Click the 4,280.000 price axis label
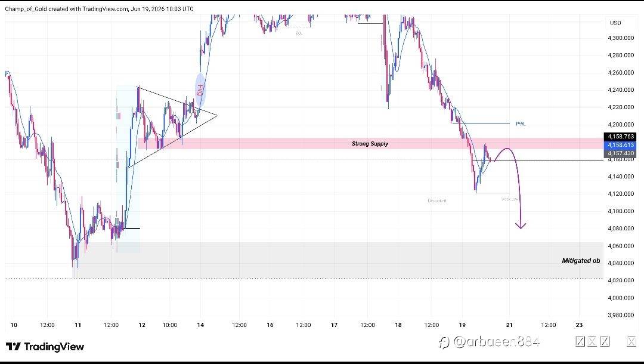 click(621, 55)
